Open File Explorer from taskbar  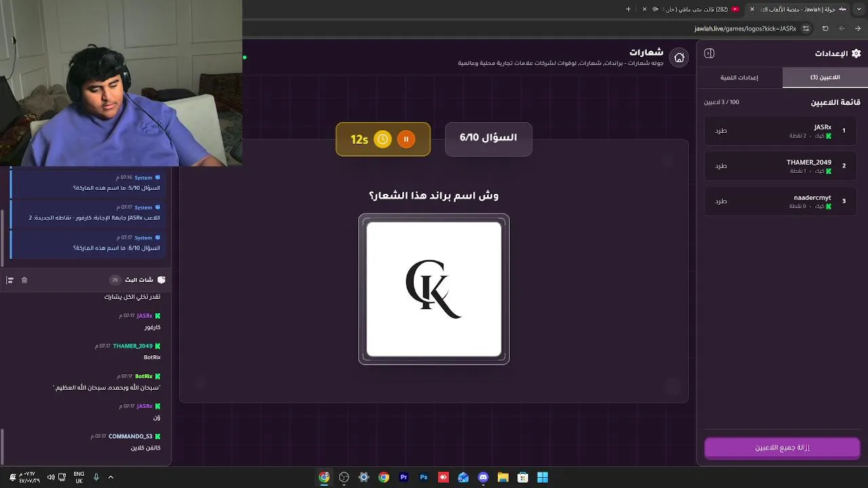click(x=503, y=477)
